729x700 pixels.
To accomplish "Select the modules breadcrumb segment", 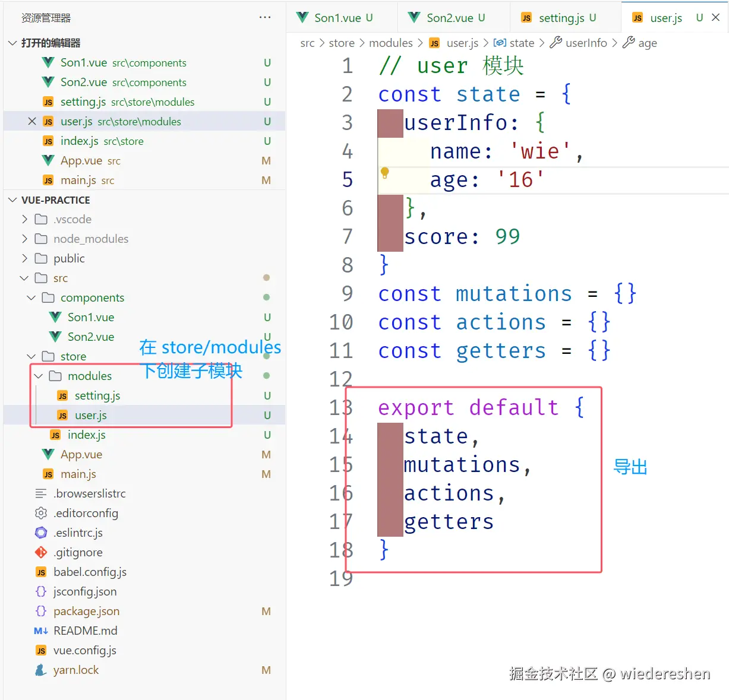I will pos(391,43).
